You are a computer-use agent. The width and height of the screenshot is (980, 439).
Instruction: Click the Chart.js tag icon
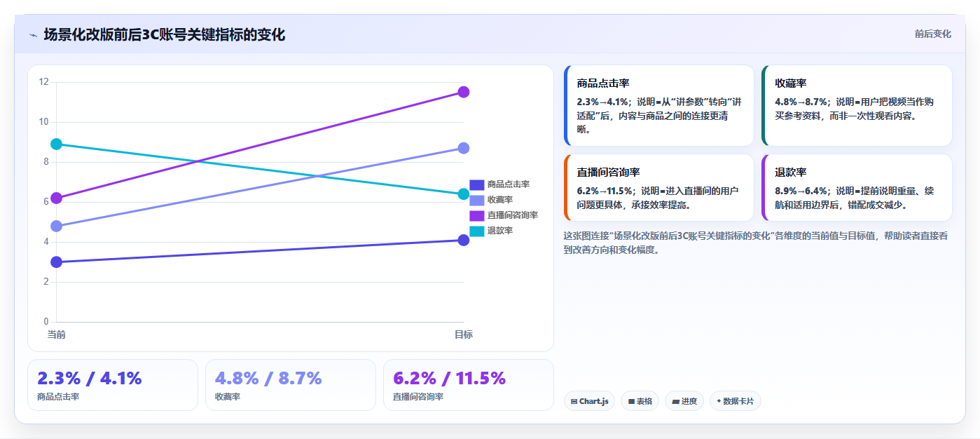coord(574,401)
